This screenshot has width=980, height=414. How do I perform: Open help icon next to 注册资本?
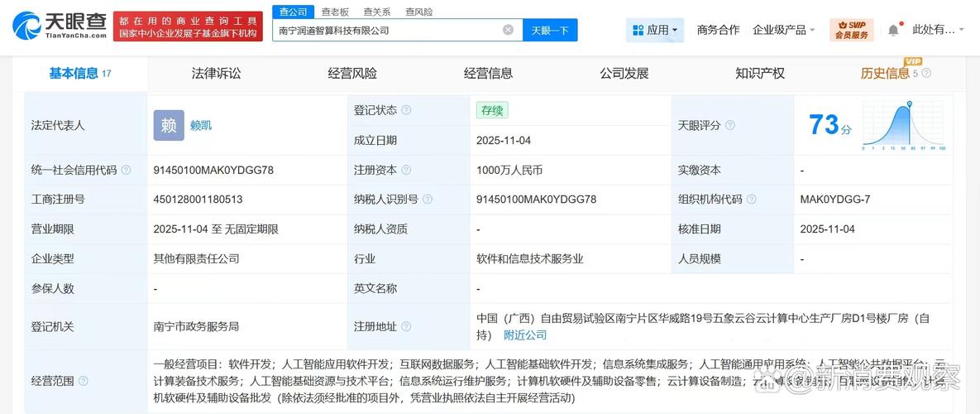coord(406,170)
